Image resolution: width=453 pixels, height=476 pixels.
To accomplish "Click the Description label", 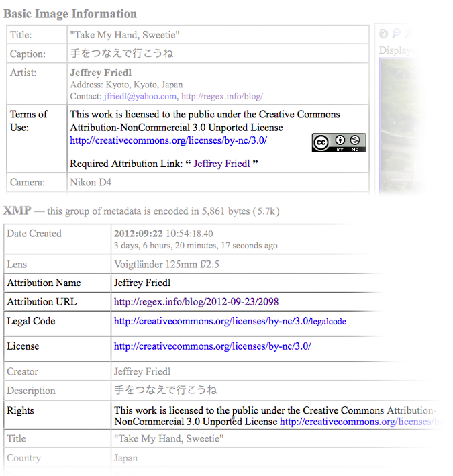I will click(31, 390).
